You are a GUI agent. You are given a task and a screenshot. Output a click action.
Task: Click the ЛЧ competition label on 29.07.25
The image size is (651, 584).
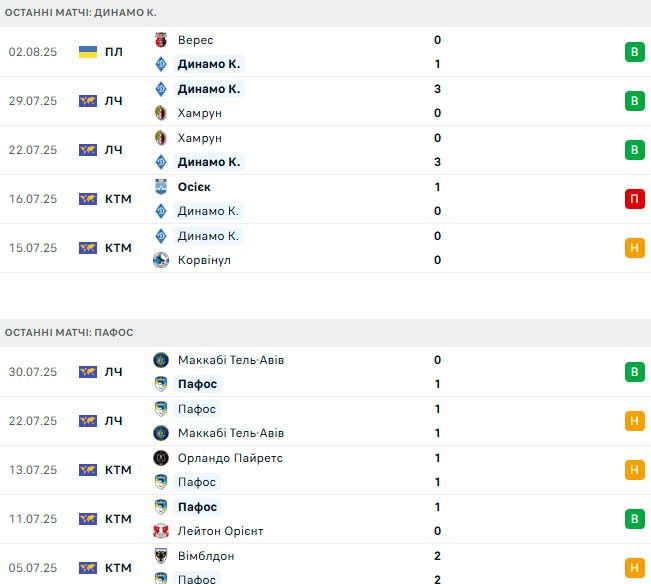[x=113, y=101]
